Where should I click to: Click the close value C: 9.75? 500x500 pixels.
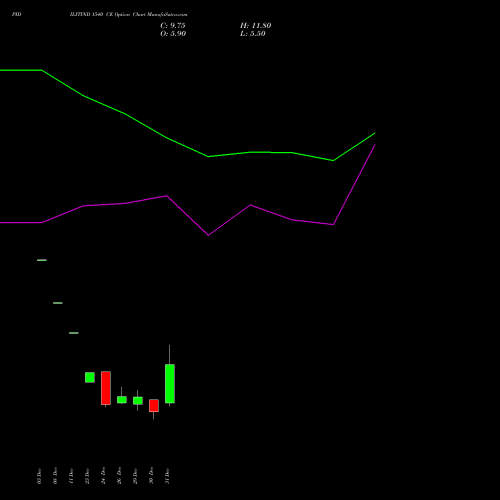click(x=173, y=26)
